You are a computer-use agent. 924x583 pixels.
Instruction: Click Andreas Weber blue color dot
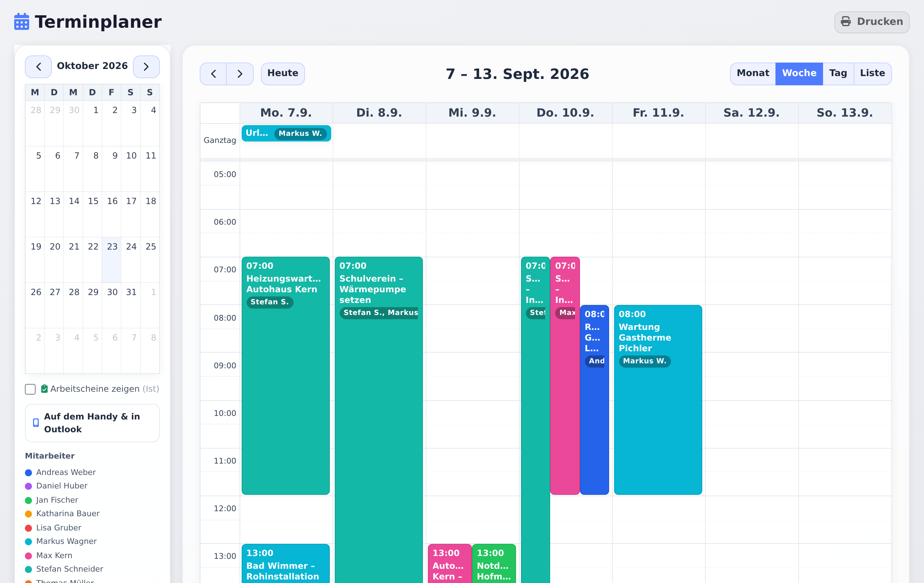[x=28, y=472]
